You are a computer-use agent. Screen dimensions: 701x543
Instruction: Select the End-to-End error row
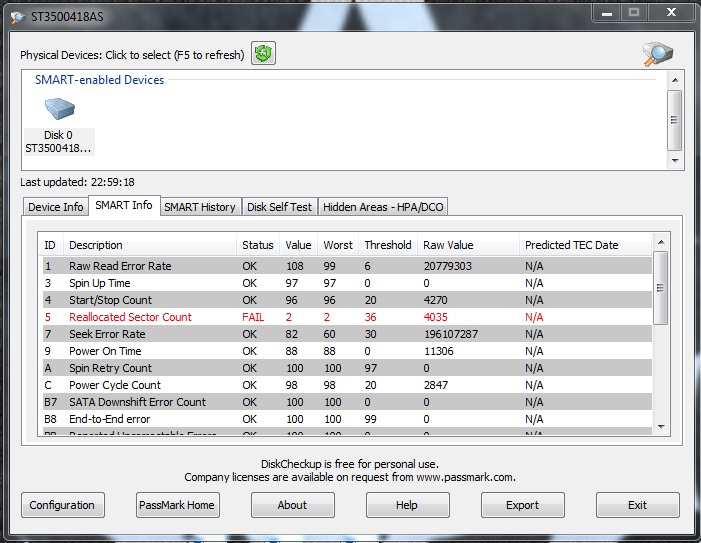tap(347, 419)
